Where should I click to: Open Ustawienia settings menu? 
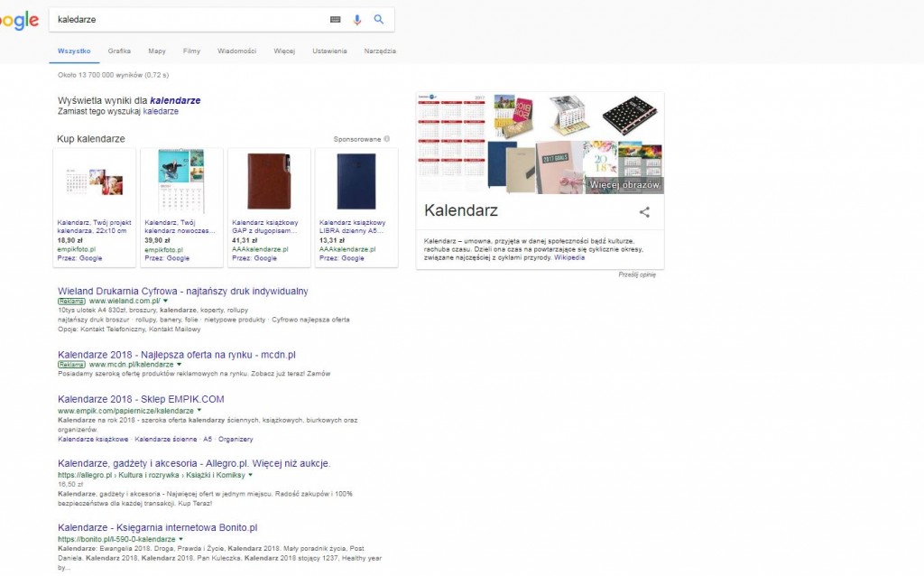coord(329,51)
